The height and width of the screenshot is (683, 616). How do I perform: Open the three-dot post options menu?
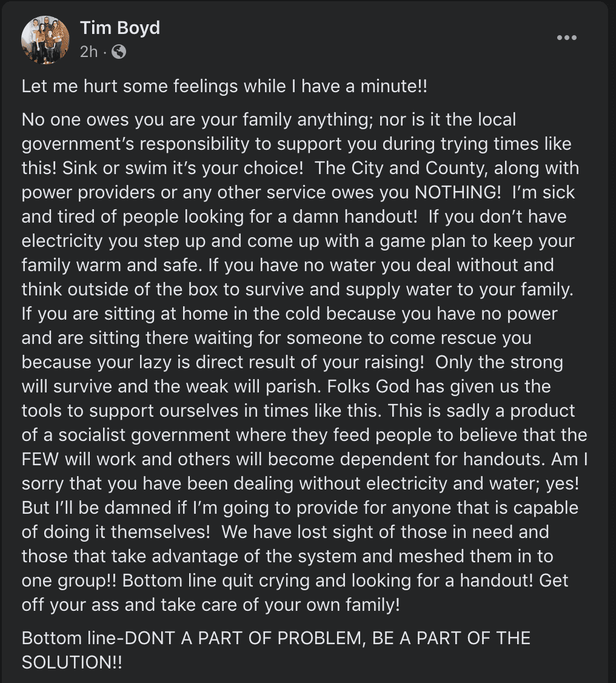pos(566,38)
